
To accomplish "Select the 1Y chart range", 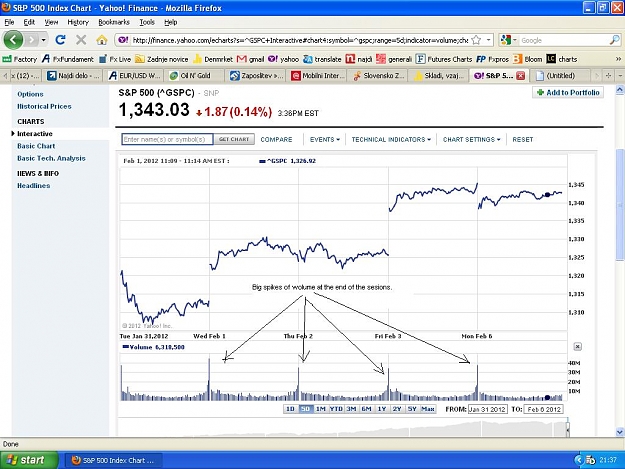I will pyautogui.click(x=382, y=409).
